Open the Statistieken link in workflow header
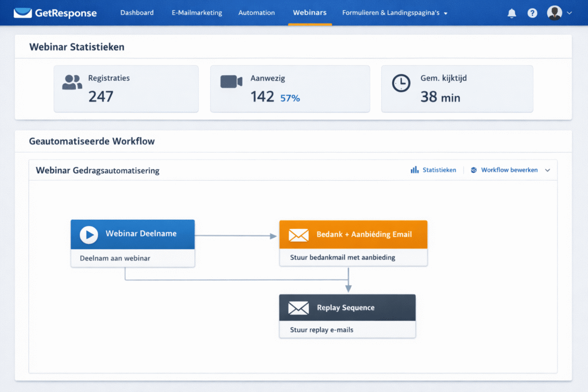588x392 pixels. [x=434, y=170]
